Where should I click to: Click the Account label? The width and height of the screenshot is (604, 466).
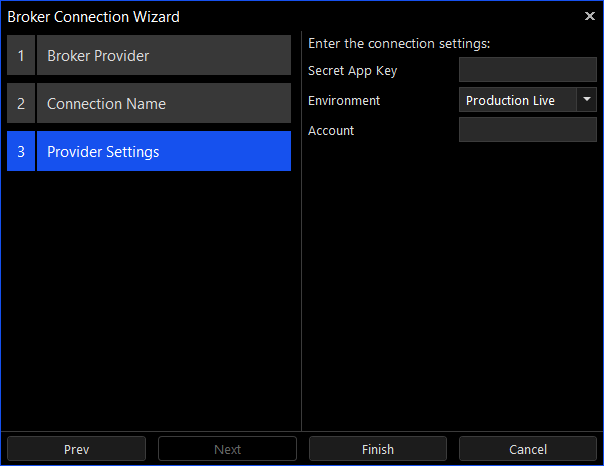point(331,131)
